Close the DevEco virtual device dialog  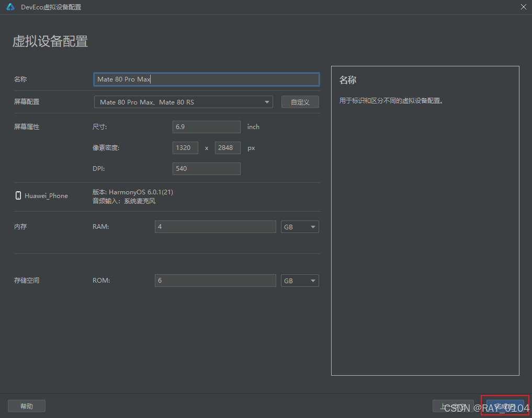pyautogui.click(x=524, y=7)
